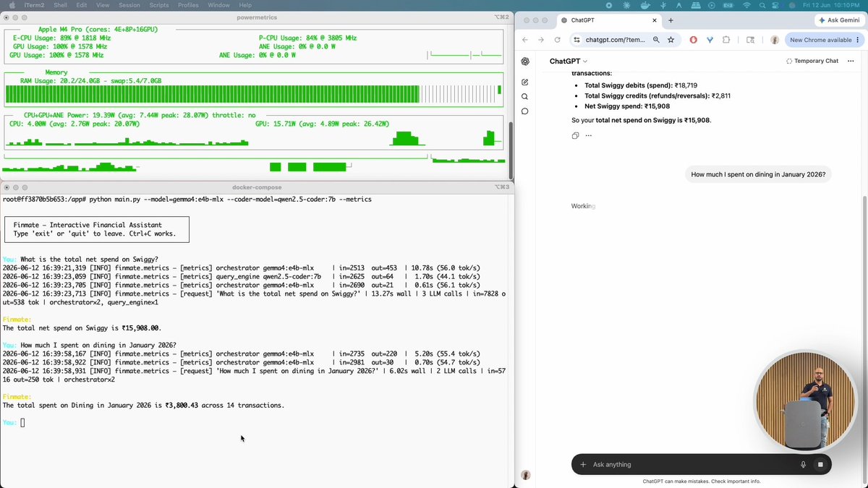Reload the ChatGPT page
Image resolution: width=868 pixels, height=488 pixels.
pyautogui.click(x=557, y=40)
